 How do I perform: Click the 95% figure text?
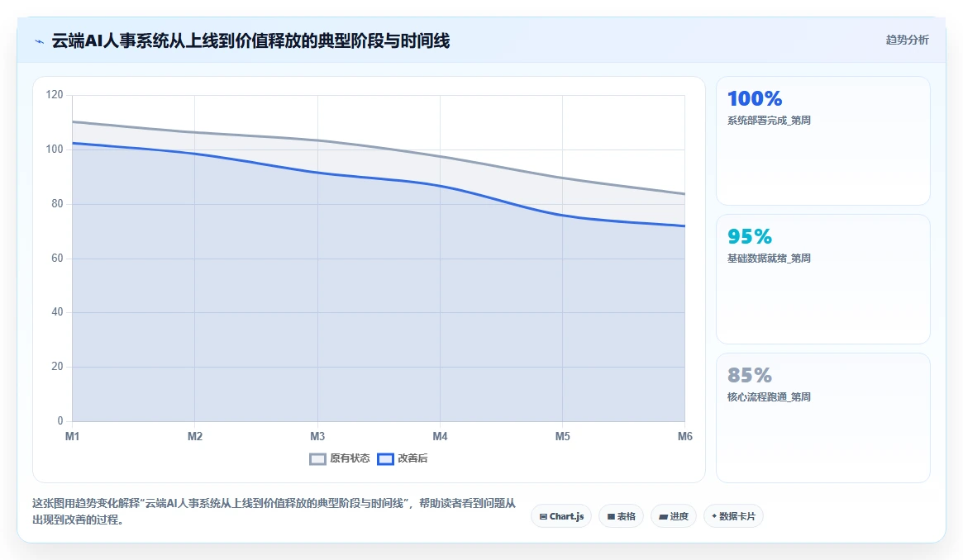pyautogui.click(x=750, y=237)
